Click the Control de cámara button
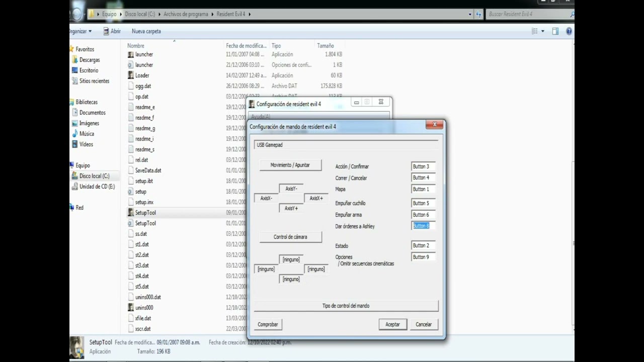Viewport: 644px width, 362px height. click(290, 237)
